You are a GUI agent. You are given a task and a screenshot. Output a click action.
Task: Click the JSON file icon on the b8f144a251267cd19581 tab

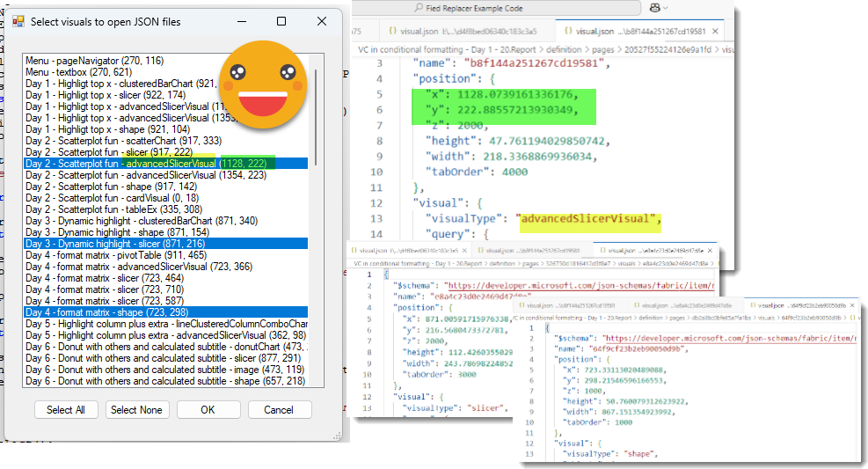570,31
